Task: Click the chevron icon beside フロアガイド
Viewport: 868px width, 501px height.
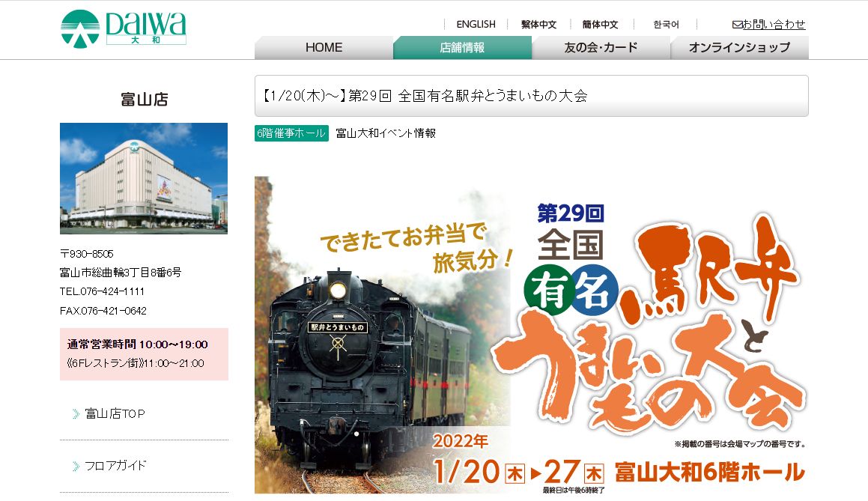Action: click(x=76, y=466)
